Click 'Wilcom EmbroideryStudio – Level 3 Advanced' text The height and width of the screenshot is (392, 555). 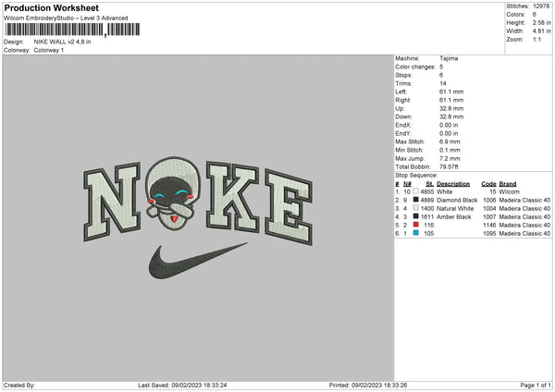click(x=66, y=18)
